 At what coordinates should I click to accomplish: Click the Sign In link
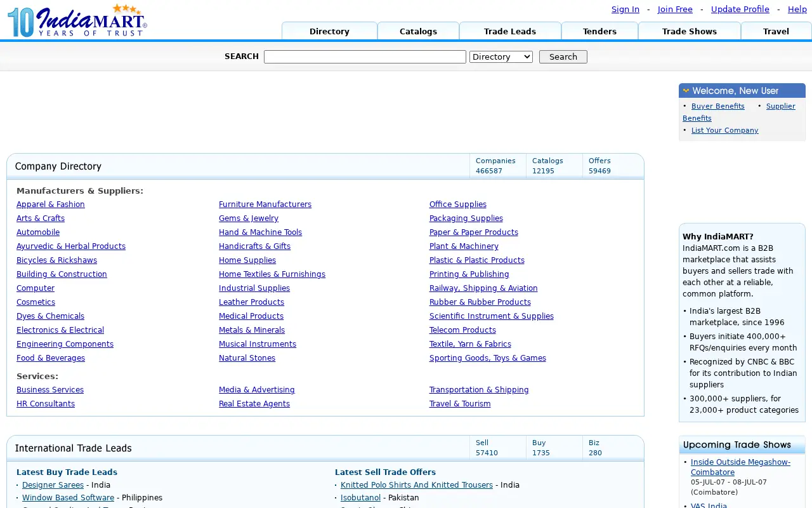tap(625, 10)
